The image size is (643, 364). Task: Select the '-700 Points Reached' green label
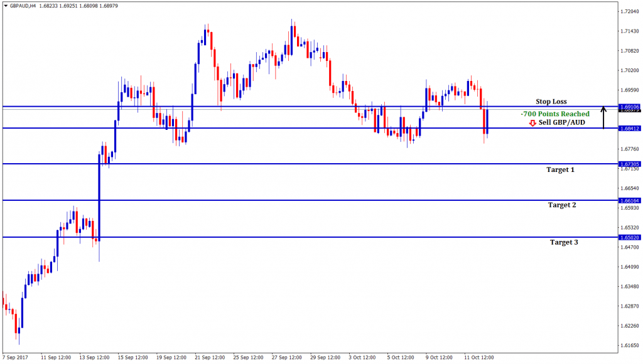[555, 114]
